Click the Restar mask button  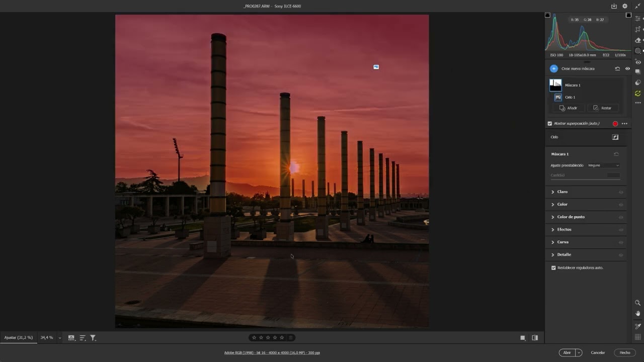(x=602, y=108)
